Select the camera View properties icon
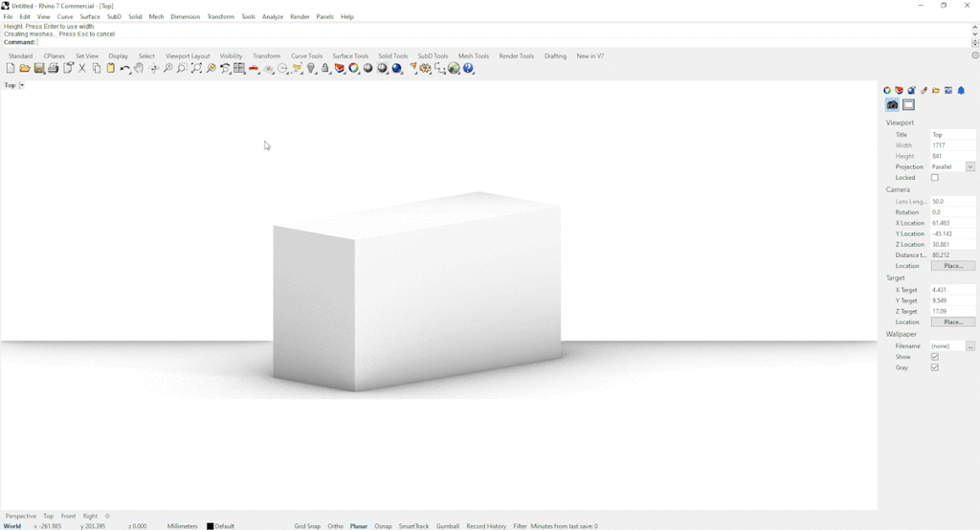 coord(893,105)
